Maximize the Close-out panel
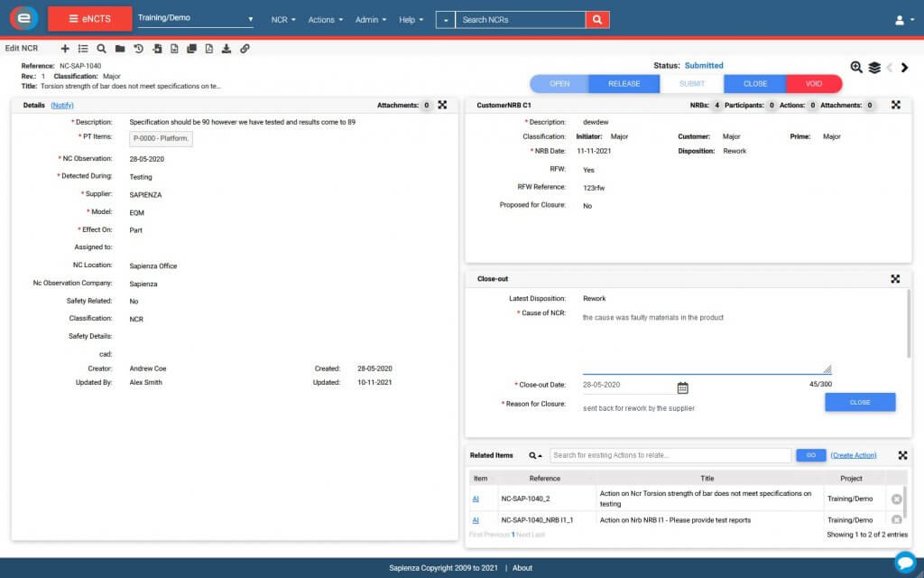924x578 pixels. 895,279
